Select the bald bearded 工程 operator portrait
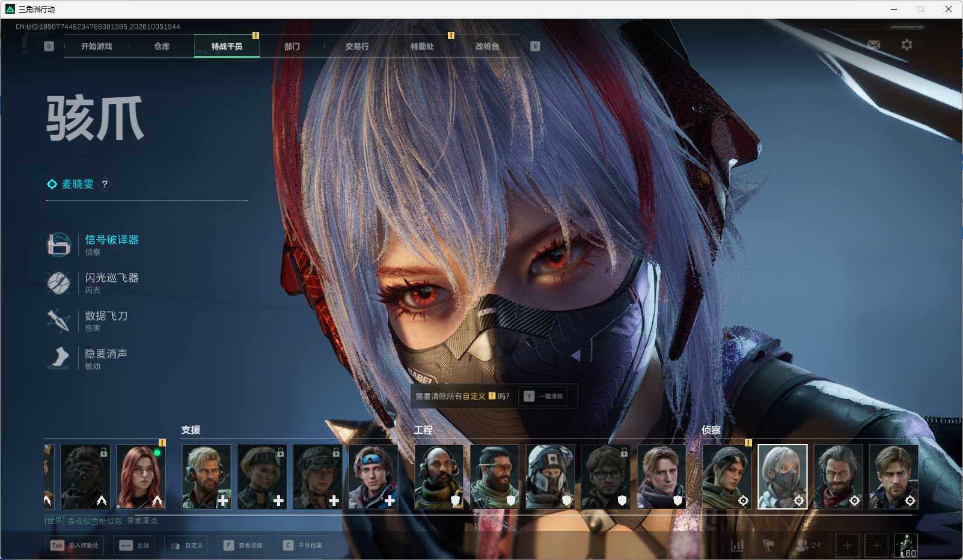Image resolution: width=963 pixels, height=560 pixels. coord(439,476)
